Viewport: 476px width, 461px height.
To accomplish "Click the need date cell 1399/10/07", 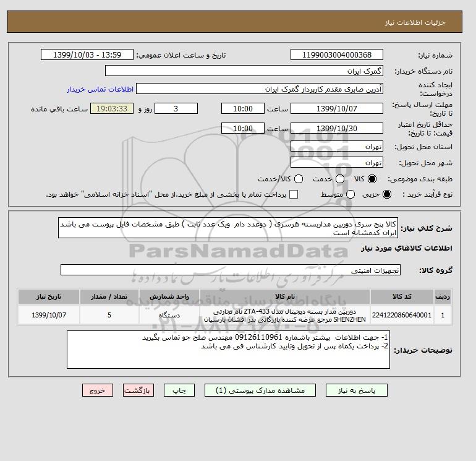I will pyautogui.click(x=49, y=315).
